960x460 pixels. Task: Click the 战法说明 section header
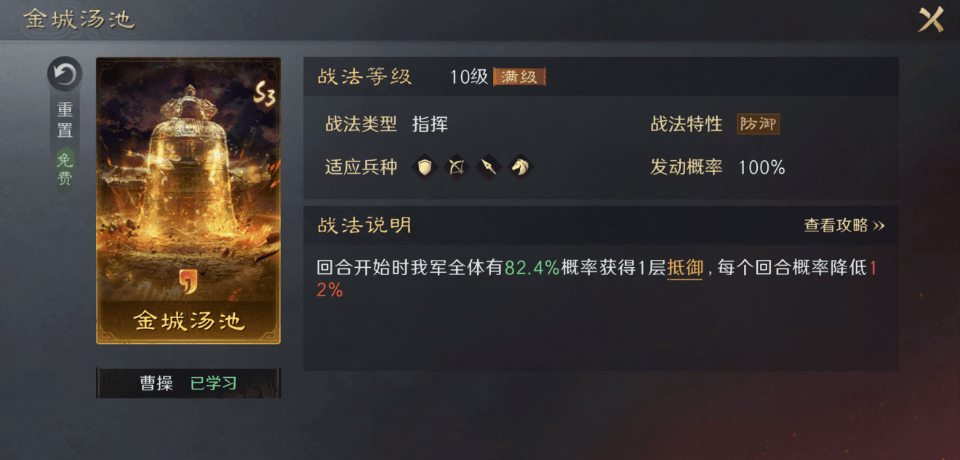pos(364,225)
